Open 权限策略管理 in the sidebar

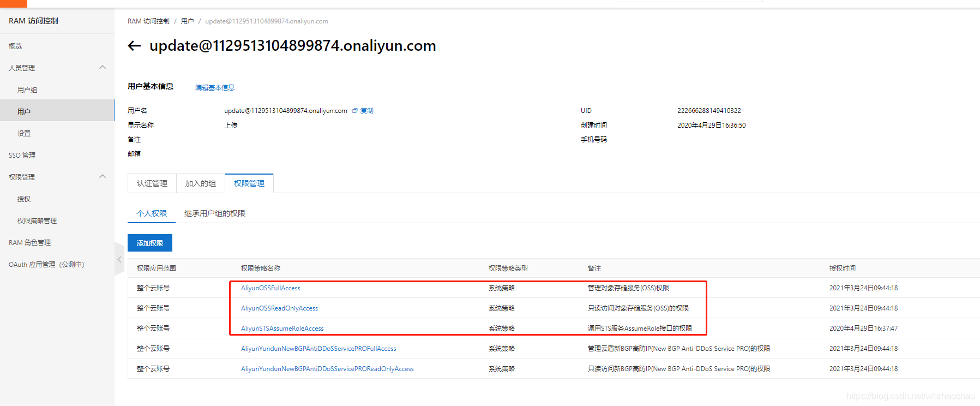click(x=37, y=221)
